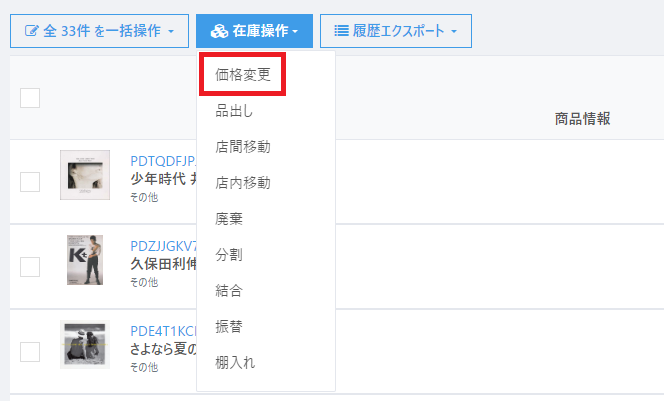
Task: Open the PDTQDFJP product code link
Action: [x=164, y=160]
